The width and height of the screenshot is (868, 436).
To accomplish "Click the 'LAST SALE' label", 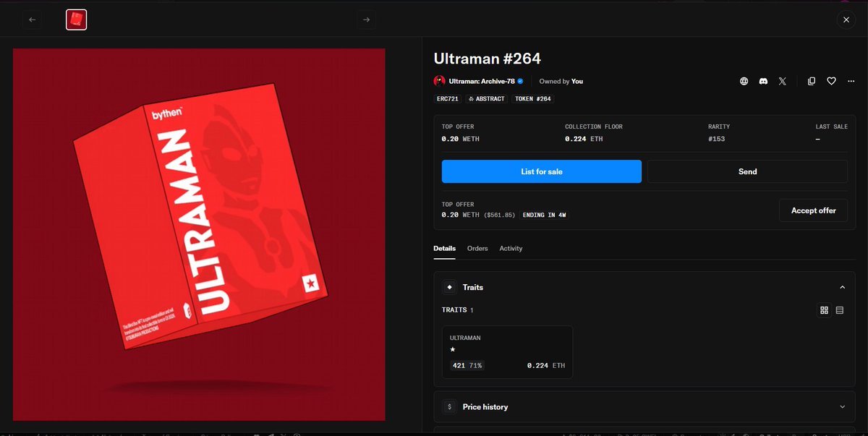I will click(831, 127).
